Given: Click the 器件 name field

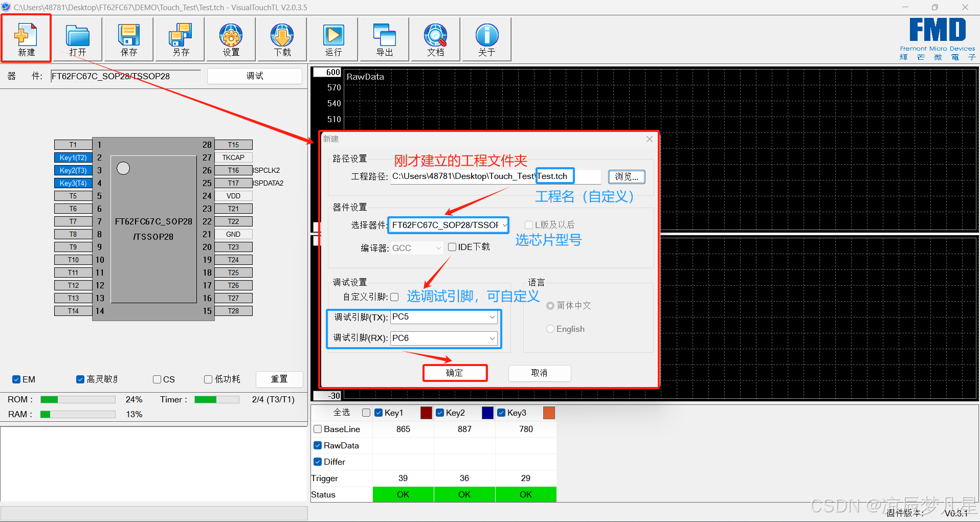Looking at the screenshot, I should 126,76.
